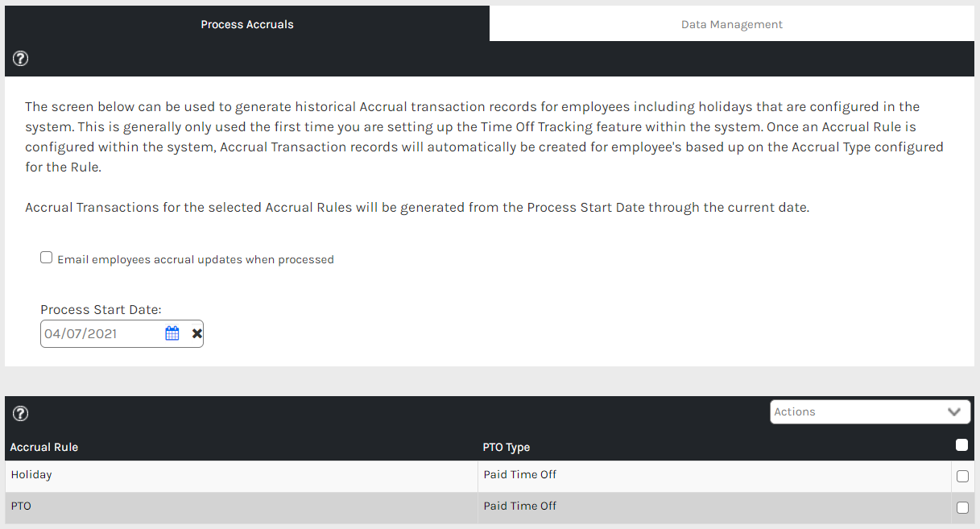980x529 pixels.
Task: Clear the Process Start Date with the X icon
Action: (x=196, y=333)
